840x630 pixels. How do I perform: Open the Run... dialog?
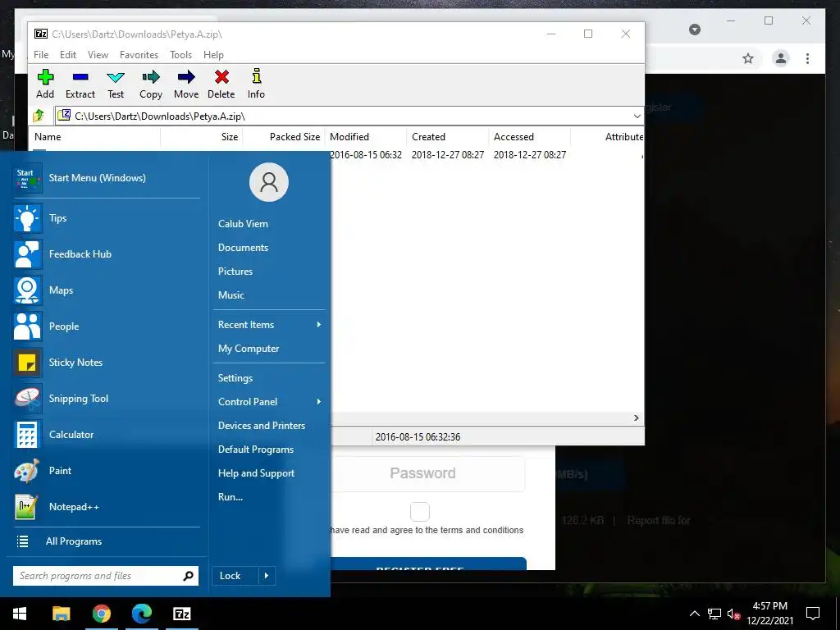point(231,496)
